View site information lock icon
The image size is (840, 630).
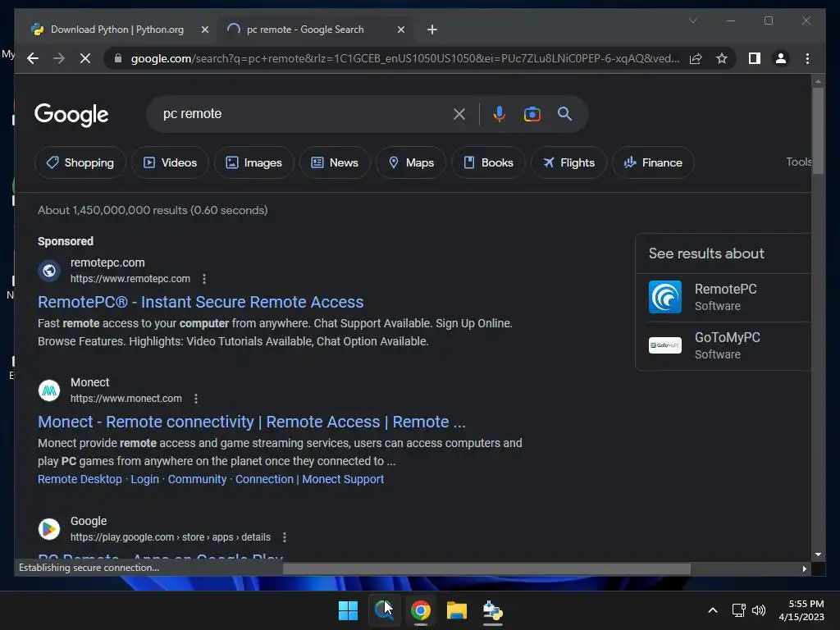118,58
